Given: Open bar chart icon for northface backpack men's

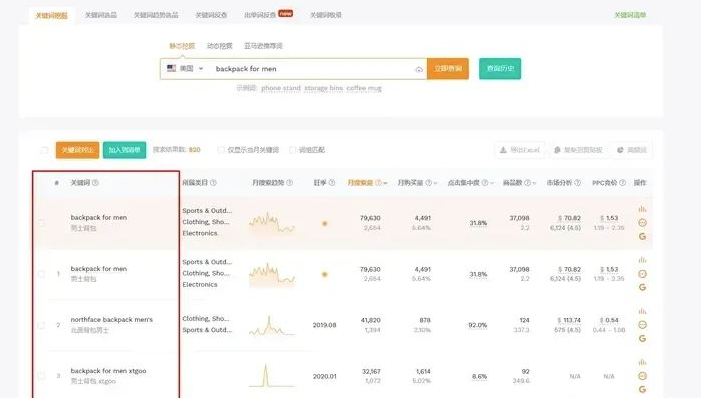Looking at the screenshot, I should pyautogui.click(x=642, y=311).
